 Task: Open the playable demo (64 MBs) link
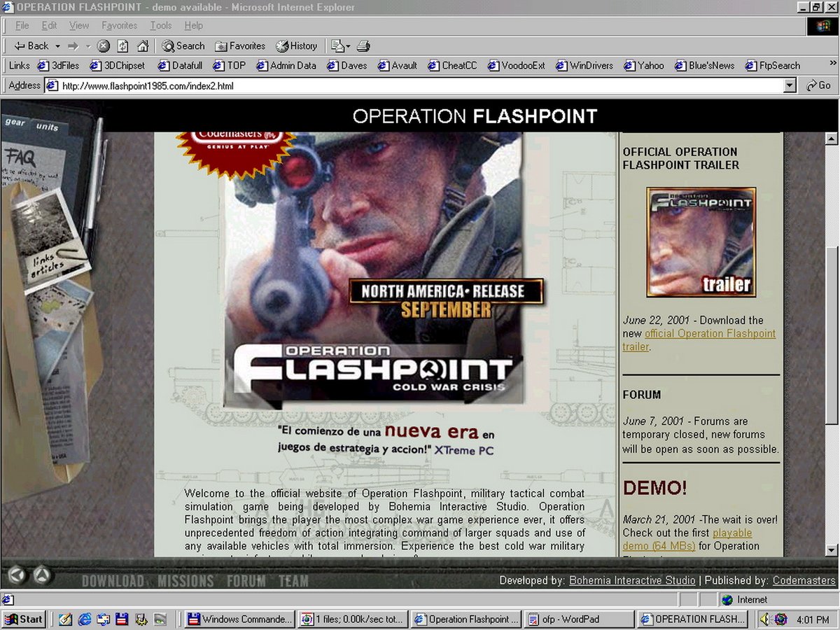click(x=687, y=540)
